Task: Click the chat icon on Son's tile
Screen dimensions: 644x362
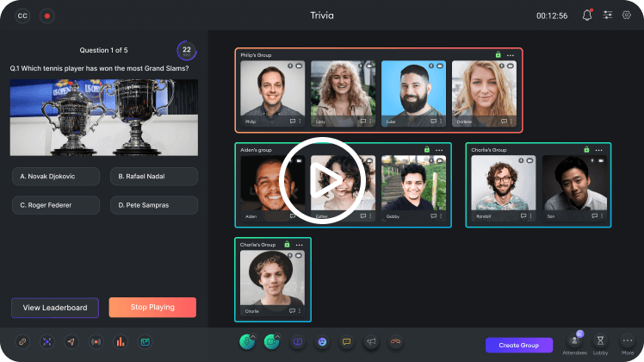Action: (594, 216)
